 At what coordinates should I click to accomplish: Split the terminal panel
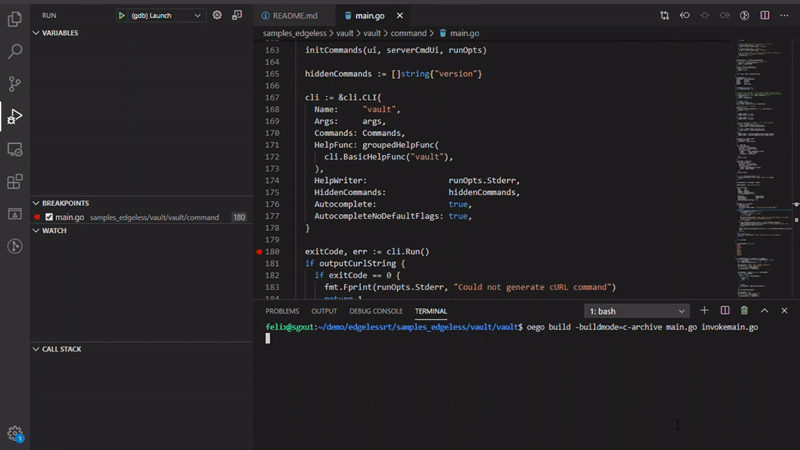724,311
